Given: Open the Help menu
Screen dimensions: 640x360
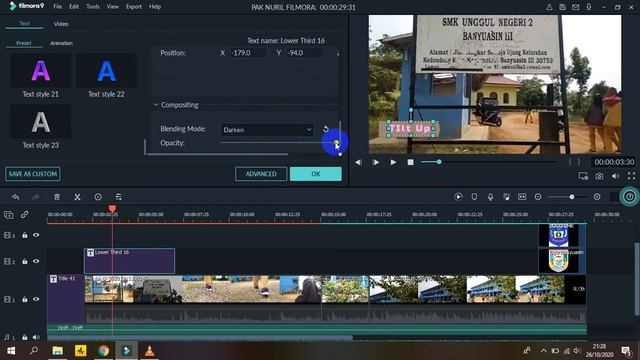Looking at the screenshot, I should pos(155,7).
